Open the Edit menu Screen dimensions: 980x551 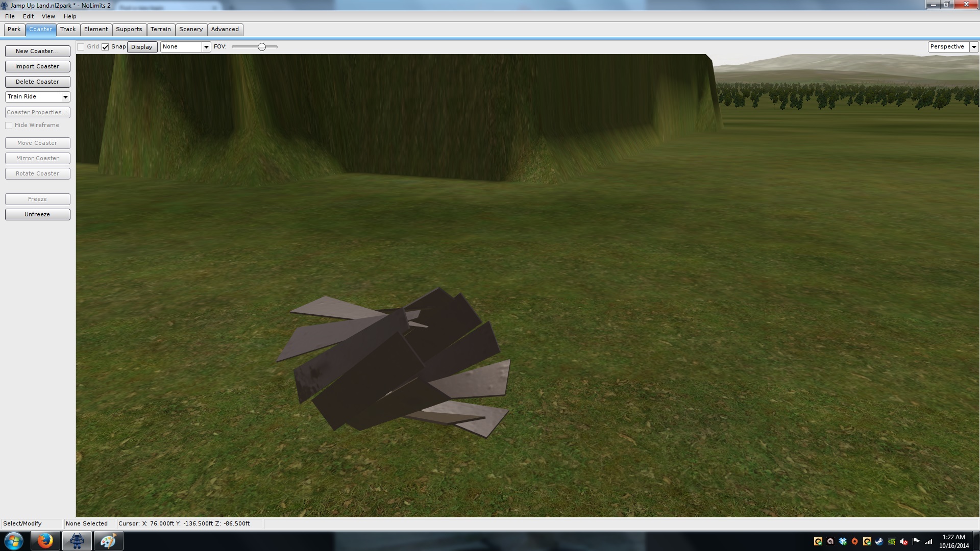28,16
